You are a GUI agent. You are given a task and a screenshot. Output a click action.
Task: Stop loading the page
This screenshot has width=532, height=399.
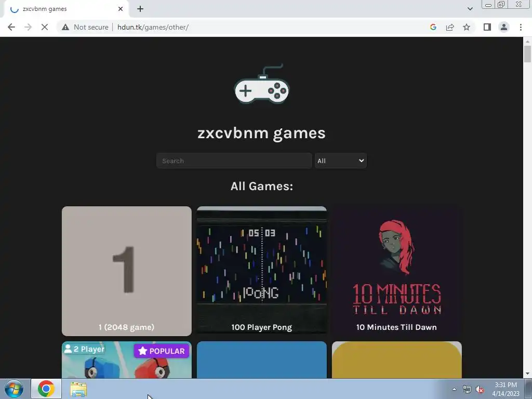[45, 27]
